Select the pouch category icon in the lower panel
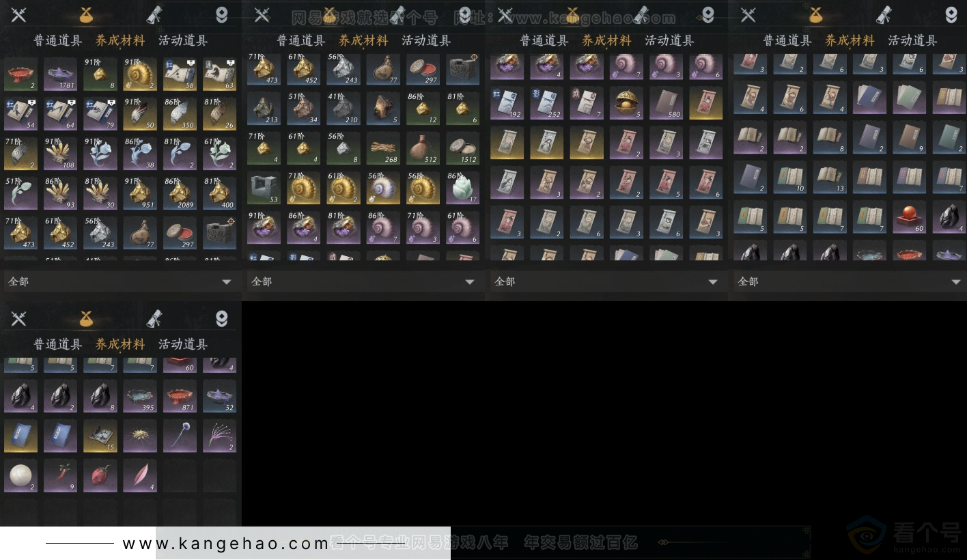The height and width of the screenshot is (560, 967). [86, 318]
